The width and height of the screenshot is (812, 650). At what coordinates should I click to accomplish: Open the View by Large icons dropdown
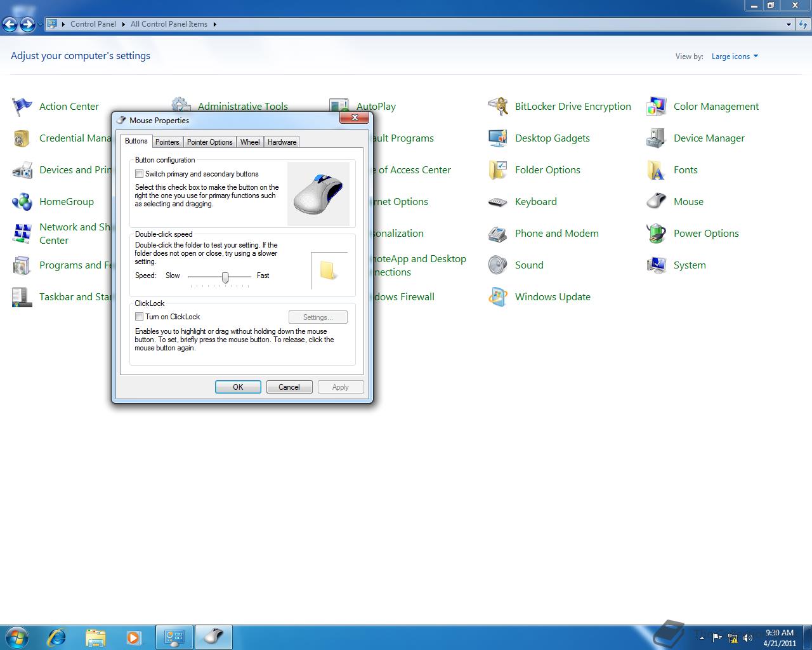(x=735, y=56)
